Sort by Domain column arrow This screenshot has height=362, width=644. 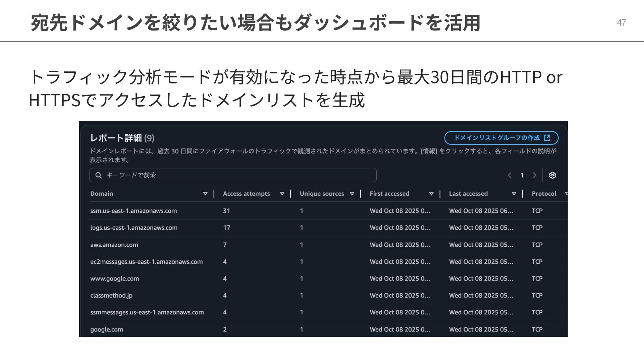(x=205, y=194)
